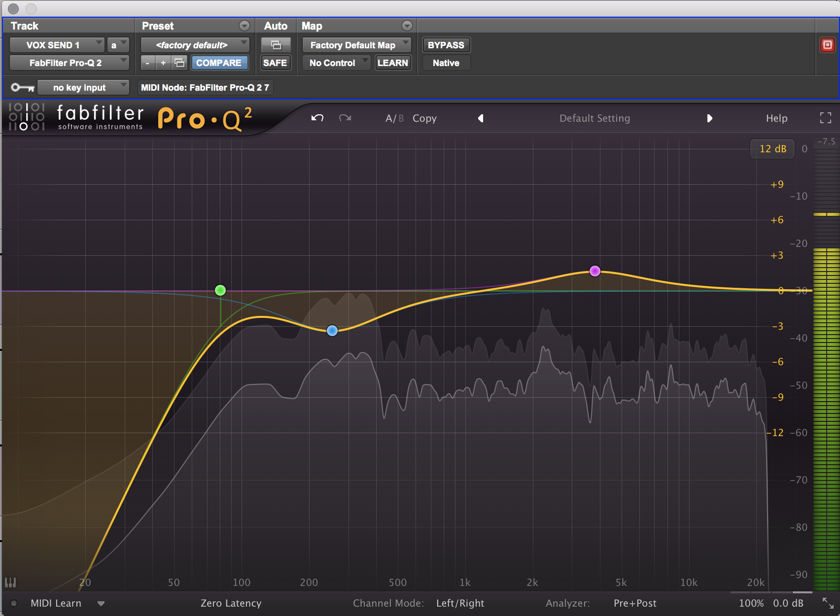Click the key input key icon
Image resolution: width=840 pixels, height=616 pixels.
pyautogui.click(x=23, y=87)
